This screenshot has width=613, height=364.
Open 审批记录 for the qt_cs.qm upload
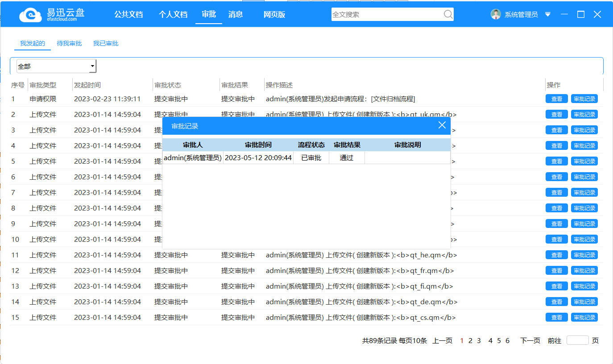coord(584,317)
